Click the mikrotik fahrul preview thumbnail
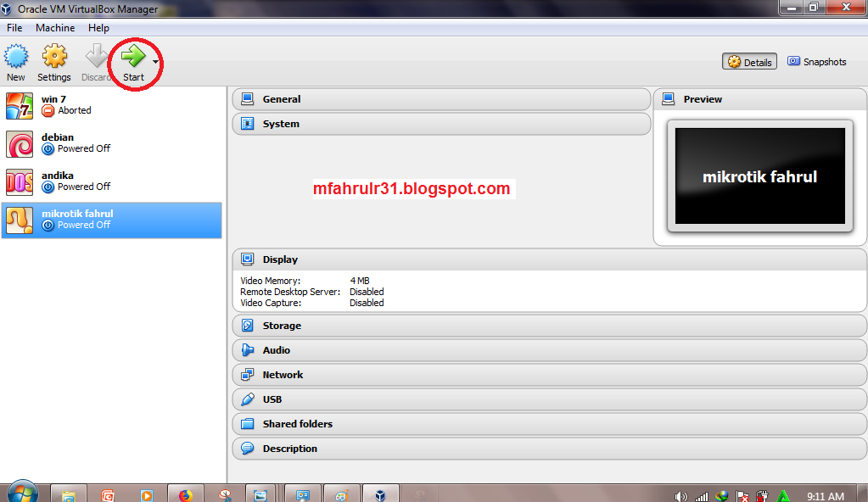Viewport: 868px width, 502px height. [x=760, y=176]
